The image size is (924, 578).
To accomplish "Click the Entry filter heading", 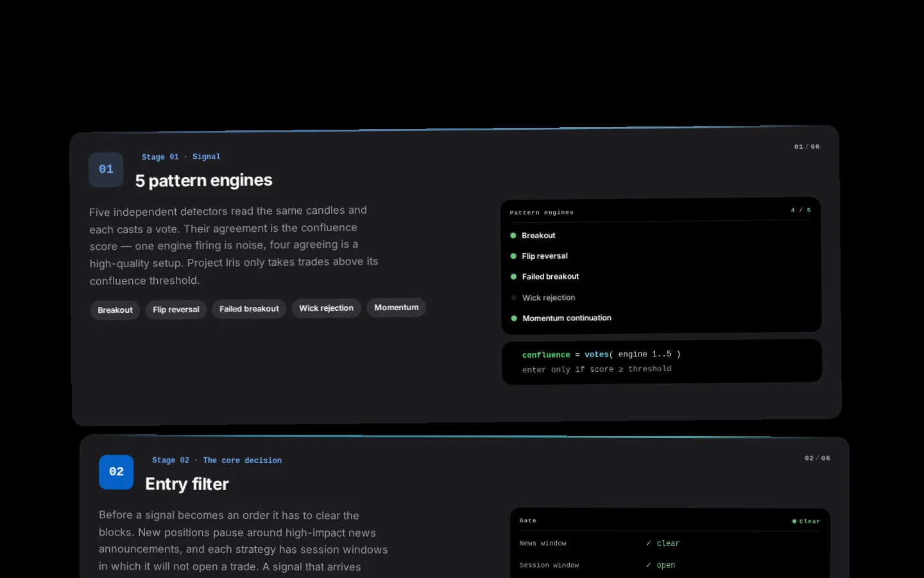I will point(187,484).
